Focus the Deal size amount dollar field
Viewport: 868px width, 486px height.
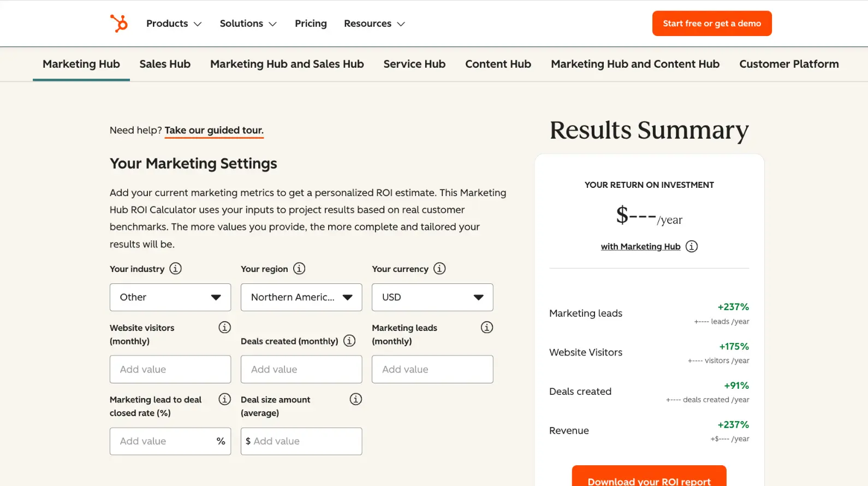[301, 441]
